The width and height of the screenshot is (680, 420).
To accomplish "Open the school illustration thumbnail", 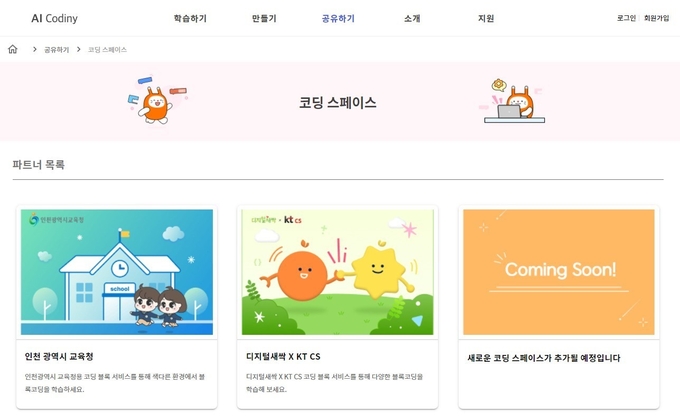I will [x=117, y=272].
